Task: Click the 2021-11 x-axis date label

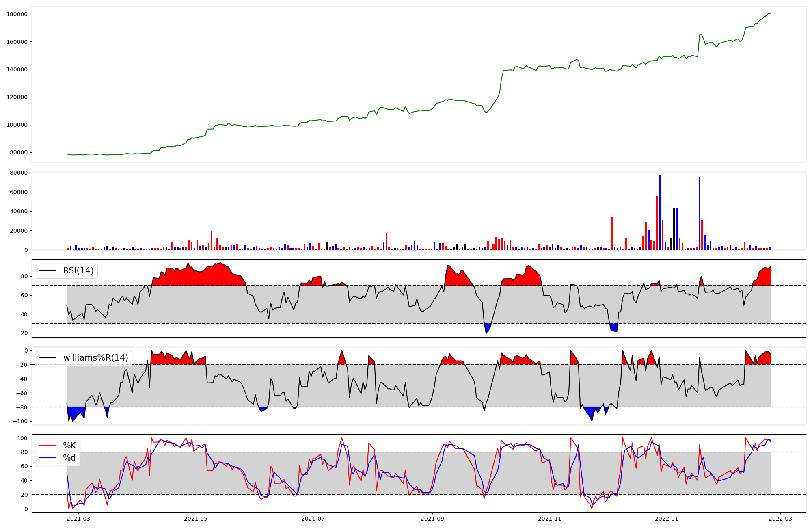Action: 550,519
